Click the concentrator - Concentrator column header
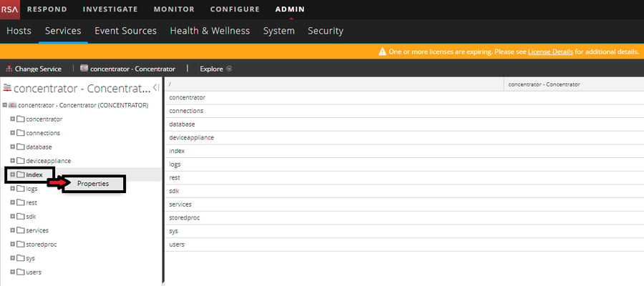The width and height of the screenshot is (644, 286). pos(574,84)
